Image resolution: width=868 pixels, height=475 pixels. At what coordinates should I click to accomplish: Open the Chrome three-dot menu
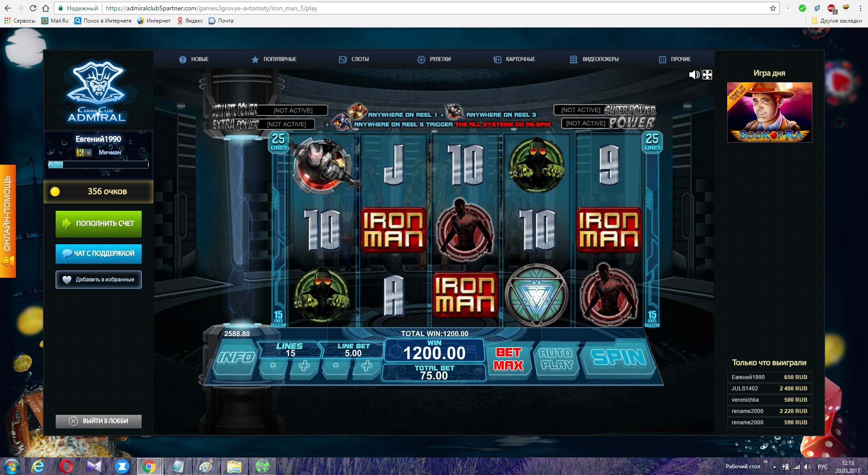coord(860,8)
